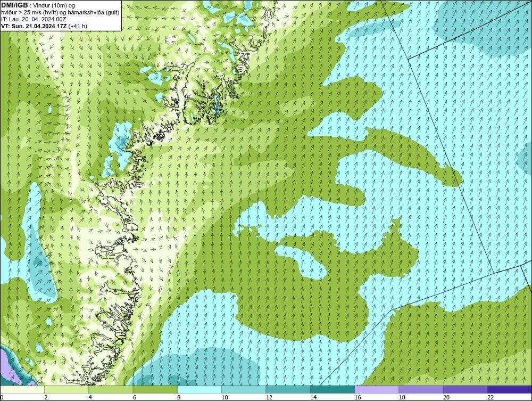Click the legend scale value '18'

coord(401,397)
